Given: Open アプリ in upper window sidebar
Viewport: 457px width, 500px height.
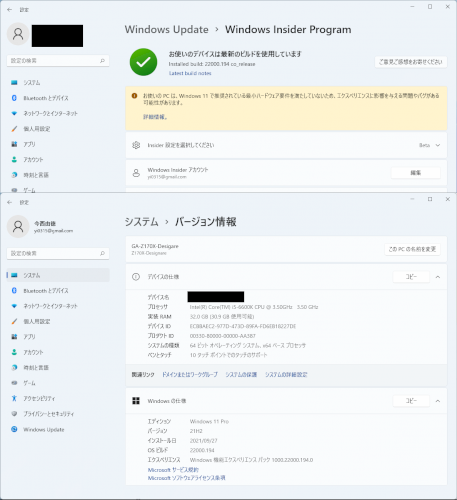Looking at the screenshot, I should (x=29, y=144).
